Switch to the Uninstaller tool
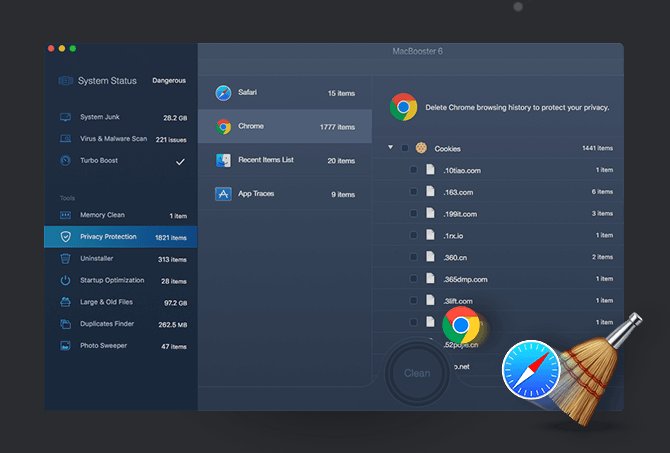The image size is (670, 453). 121,259
